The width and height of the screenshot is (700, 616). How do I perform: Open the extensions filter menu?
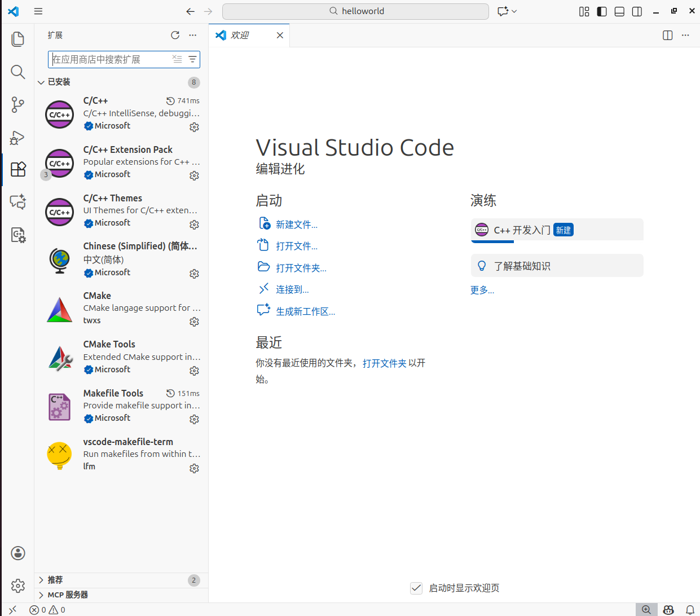(192, 59)
